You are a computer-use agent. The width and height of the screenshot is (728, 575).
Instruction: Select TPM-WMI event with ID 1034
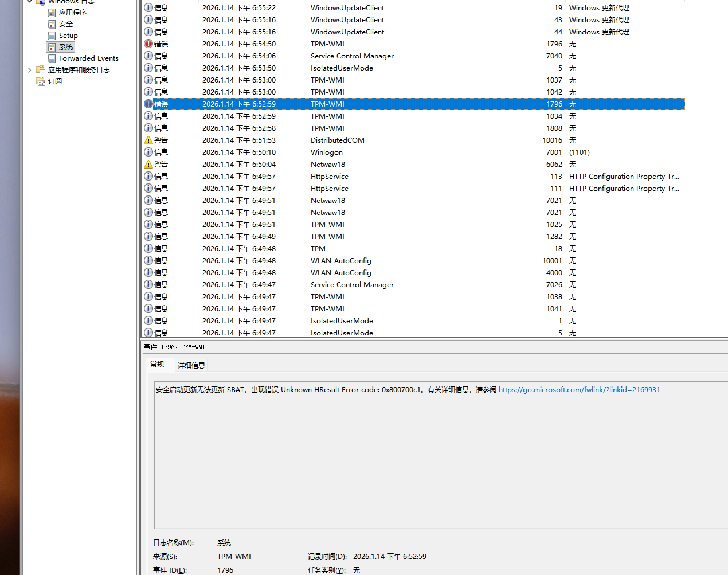413,116
